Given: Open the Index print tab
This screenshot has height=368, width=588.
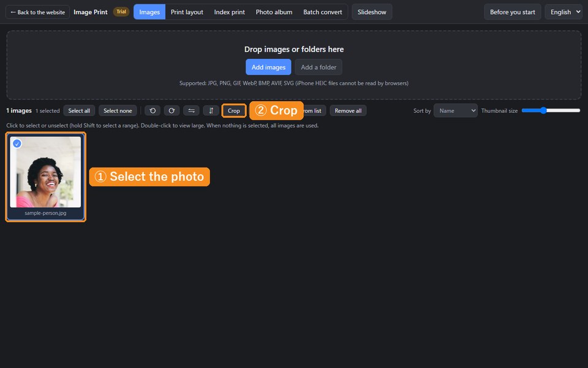Looking at the screenshot, I should 230,12.
